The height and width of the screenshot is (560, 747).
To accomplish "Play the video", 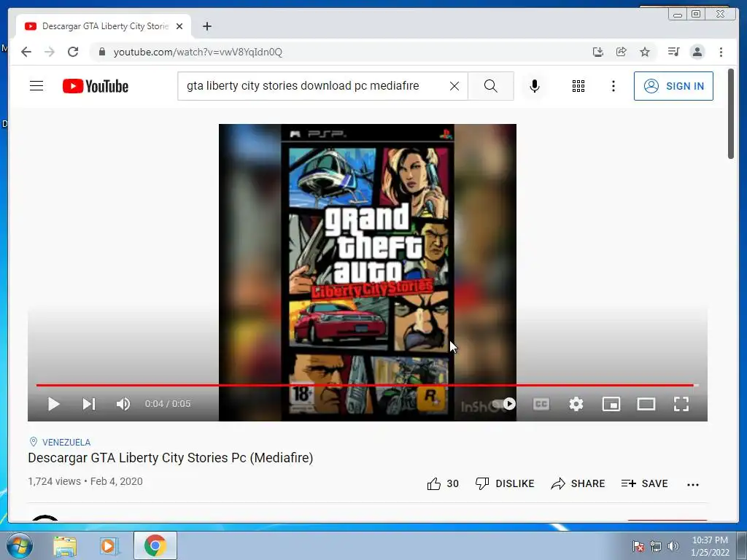I will pyautogui.click(x=54, y=404).
